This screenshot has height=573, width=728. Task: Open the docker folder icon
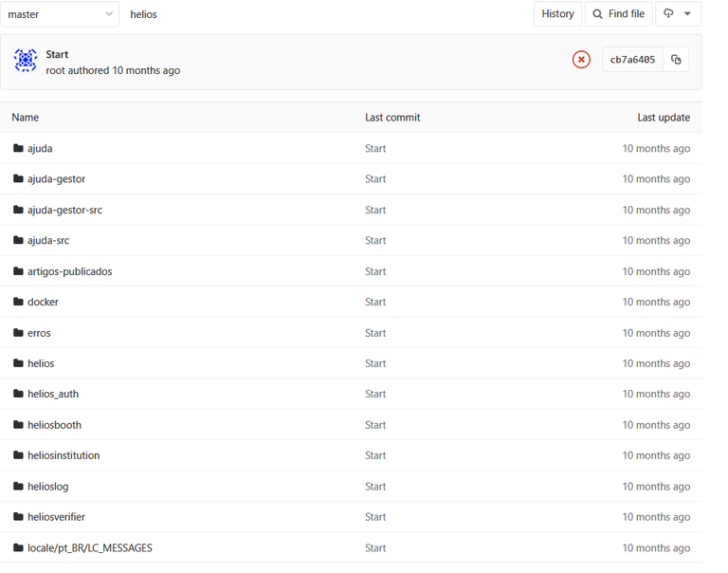pyautogui.click(x=18, y=302)
